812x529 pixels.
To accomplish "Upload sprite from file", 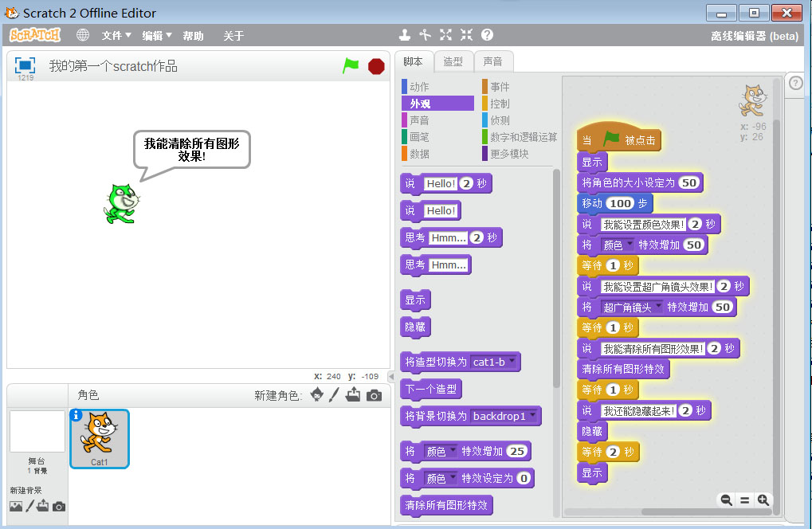I will pyautogui.click(x=353, y=395).
